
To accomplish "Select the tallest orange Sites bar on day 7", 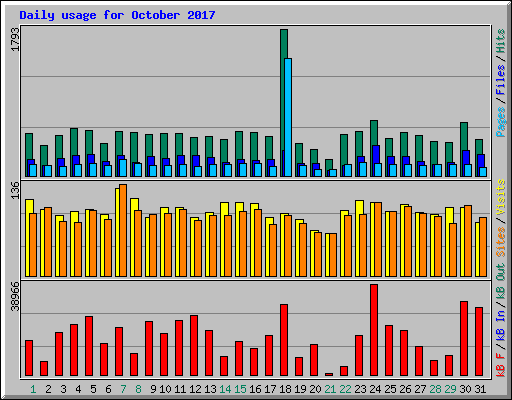I will pos(123,230).
